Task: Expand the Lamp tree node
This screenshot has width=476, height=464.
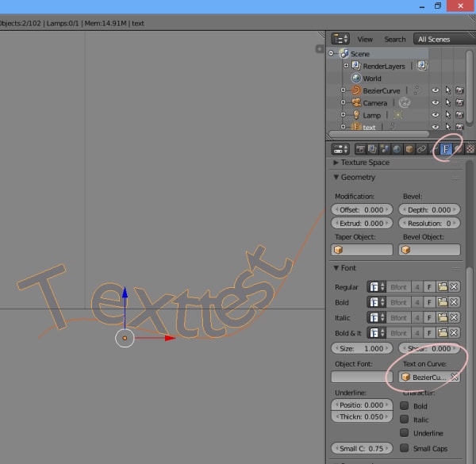Action: (343, 115)
